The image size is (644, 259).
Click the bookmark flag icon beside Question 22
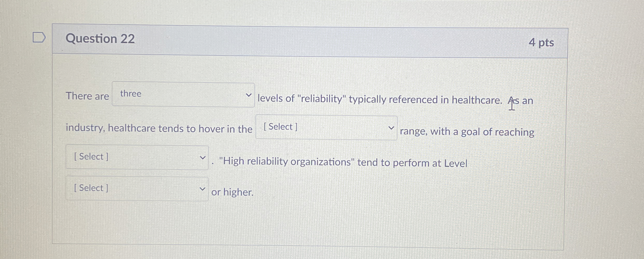click(40, 37)
